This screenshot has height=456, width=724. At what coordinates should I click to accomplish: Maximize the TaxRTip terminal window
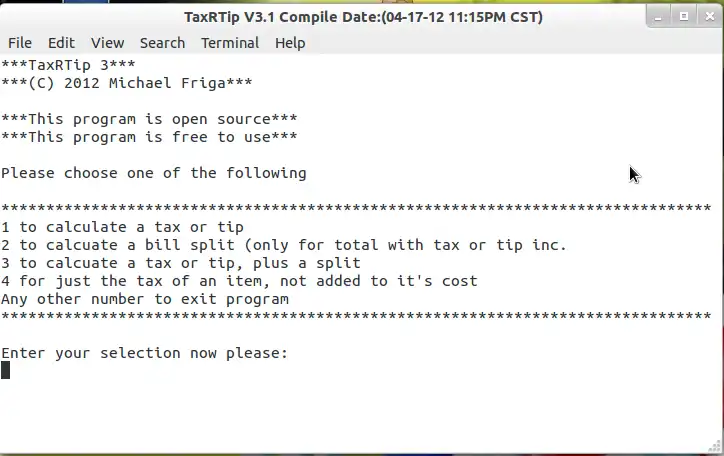pos(684,16)
